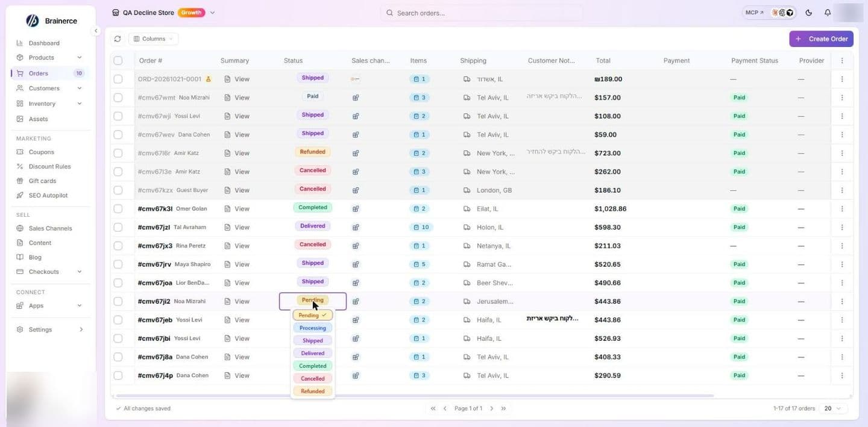Screen dimensions: 868x427
Task: Collapse the sidebar with arrow button
Action: (x=96, y=31)
